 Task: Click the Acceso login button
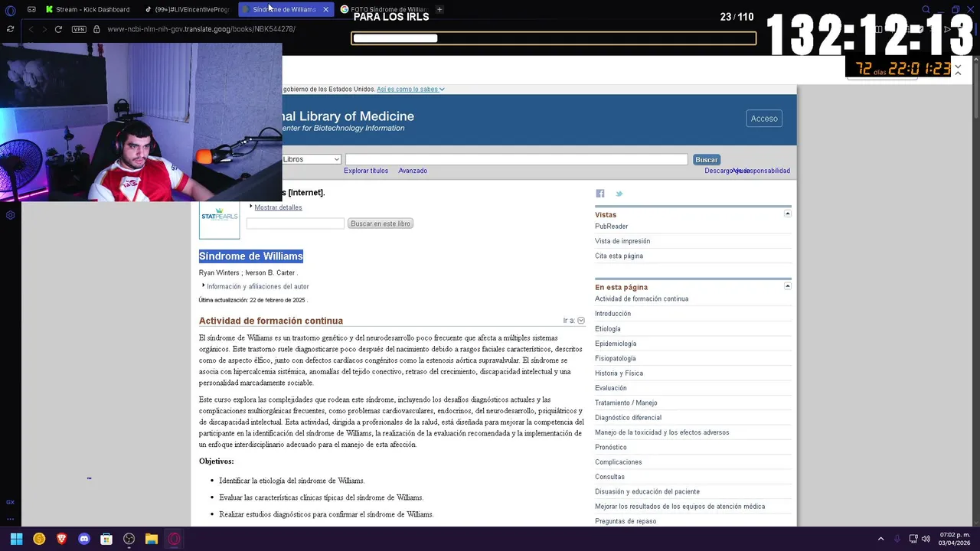764,119
